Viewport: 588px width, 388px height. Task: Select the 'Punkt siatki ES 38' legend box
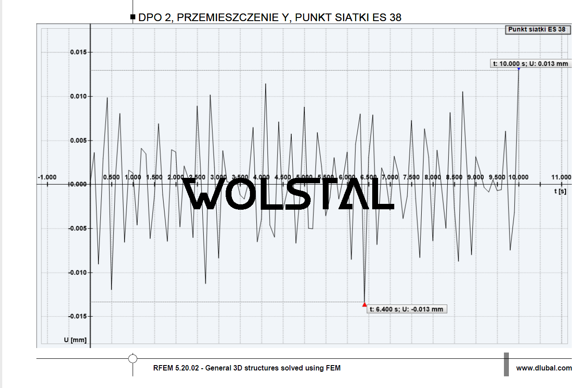point(537,30)
